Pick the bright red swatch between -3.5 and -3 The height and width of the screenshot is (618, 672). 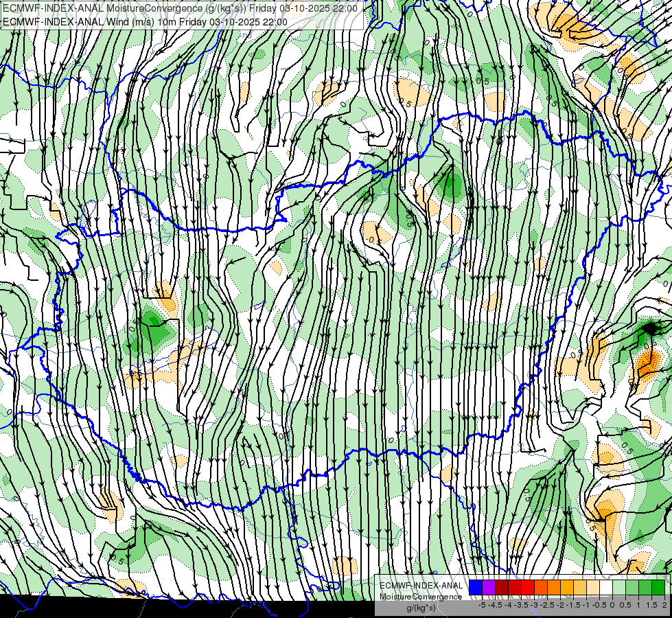[x=528, y=587]
